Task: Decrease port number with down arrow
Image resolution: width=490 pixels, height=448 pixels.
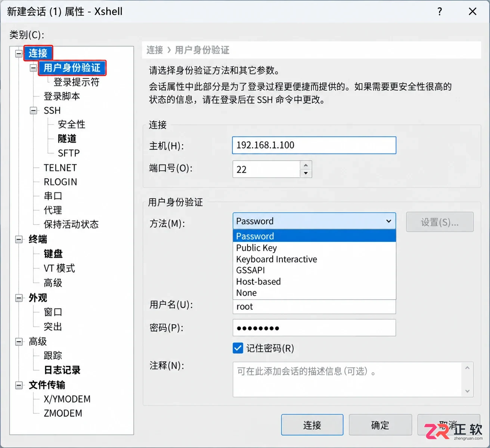Action: coord(306,173)
